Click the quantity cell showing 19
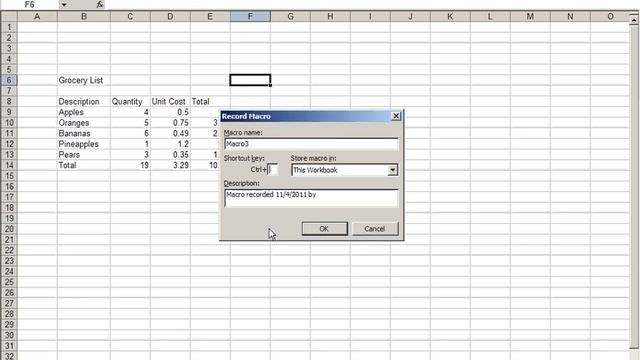Viewport: 640px width, 360px height. click(130, 165)
